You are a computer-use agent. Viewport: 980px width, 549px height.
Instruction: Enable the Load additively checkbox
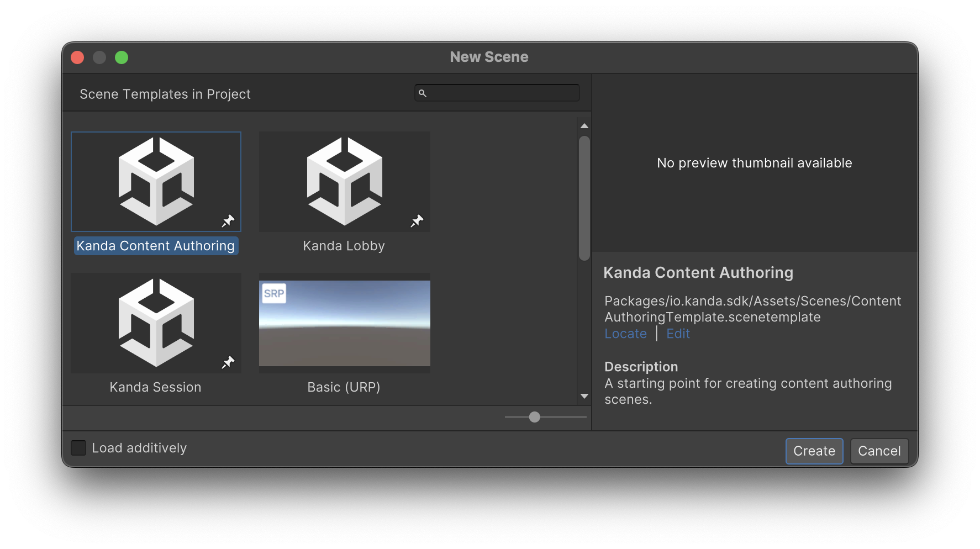pos(78,448)
